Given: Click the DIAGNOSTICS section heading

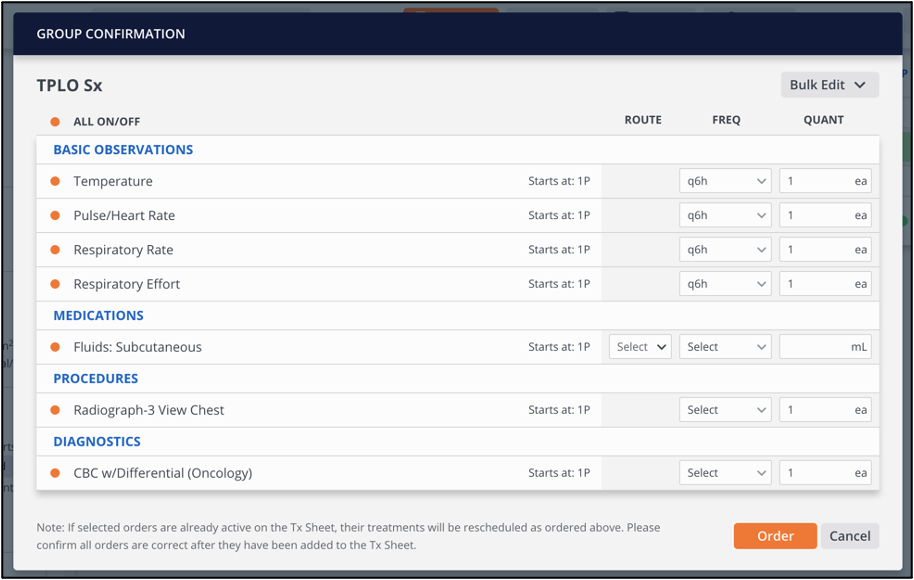Looking at the screenshot, I should coord(97,442).
